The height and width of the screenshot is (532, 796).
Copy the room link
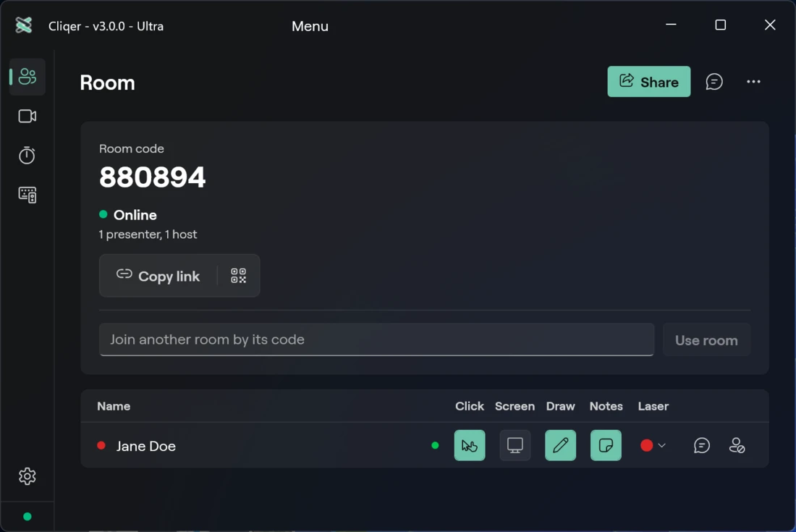pos(158,276)
